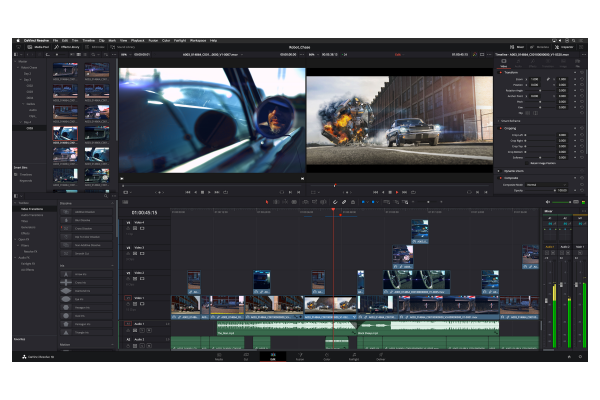Toggle timeline snapping magnet icon

(x=335, y=202)
